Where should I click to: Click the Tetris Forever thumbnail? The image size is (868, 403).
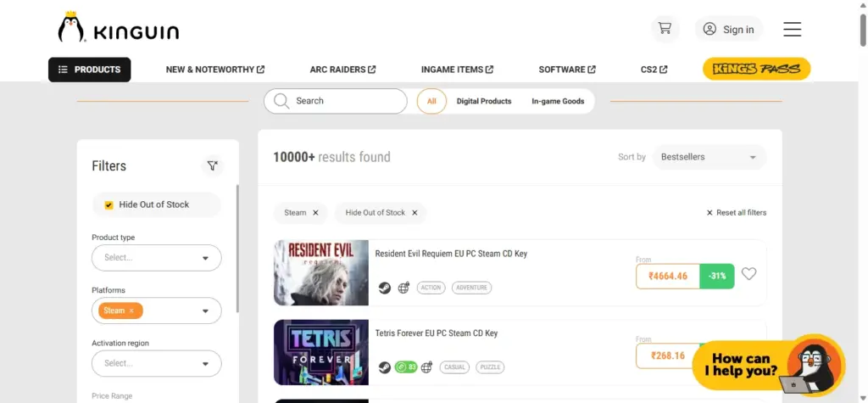click(321, 353)
